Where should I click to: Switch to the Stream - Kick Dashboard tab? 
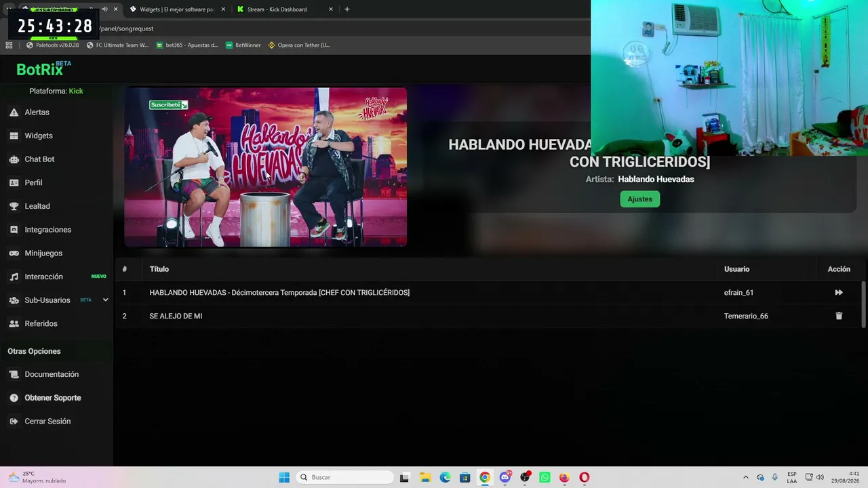[x=285, y=9]
